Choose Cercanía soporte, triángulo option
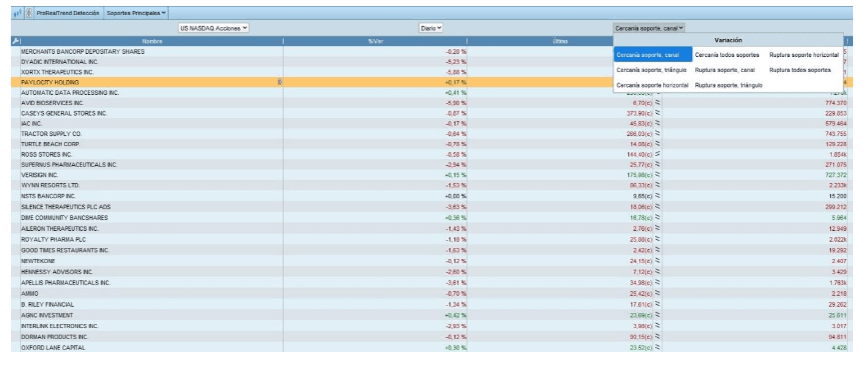Viewport: 868px width, 366px height. [651, 70]
